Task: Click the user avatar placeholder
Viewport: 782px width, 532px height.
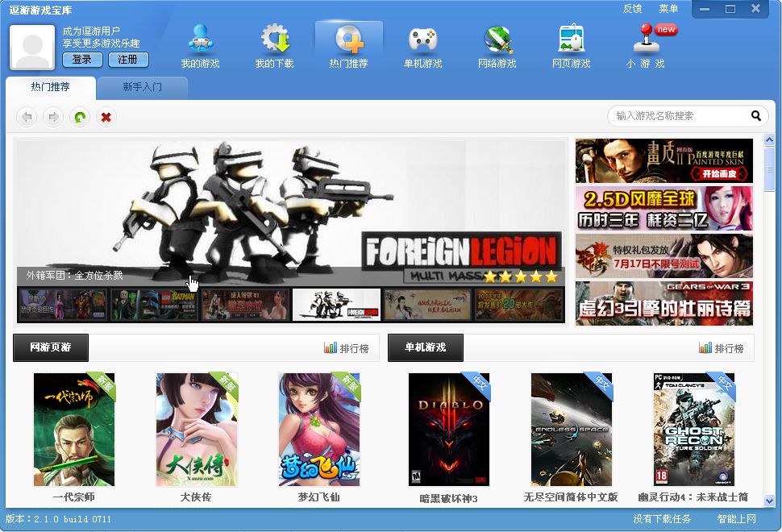Action: [x=32, y=48]
